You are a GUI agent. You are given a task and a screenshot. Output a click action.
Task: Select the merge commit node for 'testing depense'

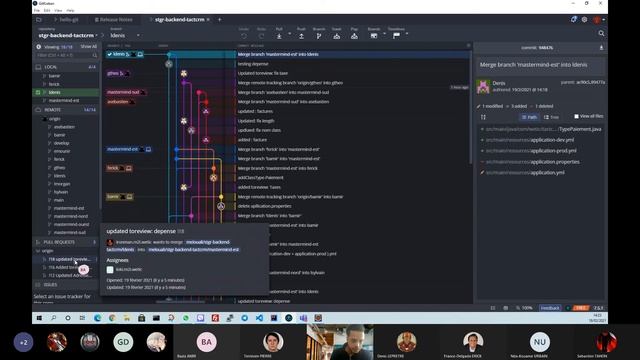169,64
